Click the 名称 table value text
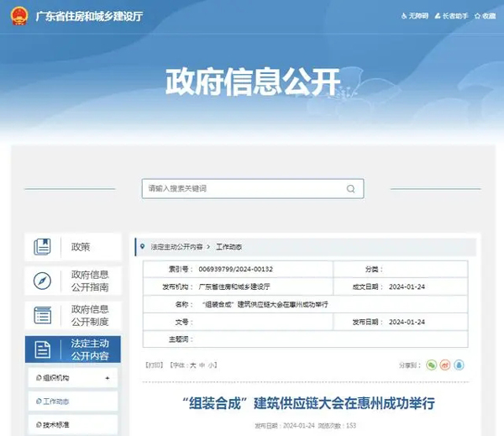The image size is (504, 436). 265,304
